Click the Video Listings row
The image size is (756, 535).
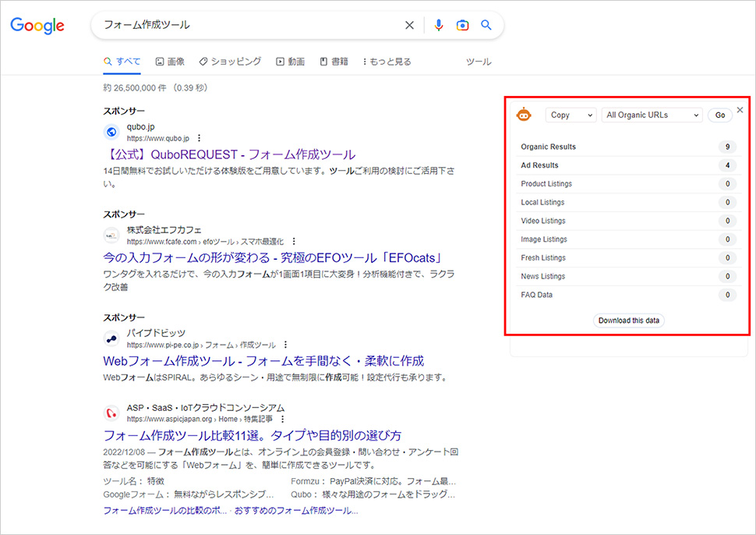pos(627,221)
